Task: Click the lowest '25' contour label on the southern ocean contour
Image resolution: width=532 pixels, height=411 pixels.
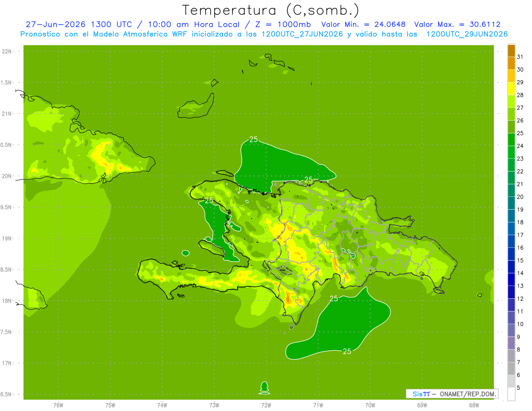Action: click(x=347, y=351)
